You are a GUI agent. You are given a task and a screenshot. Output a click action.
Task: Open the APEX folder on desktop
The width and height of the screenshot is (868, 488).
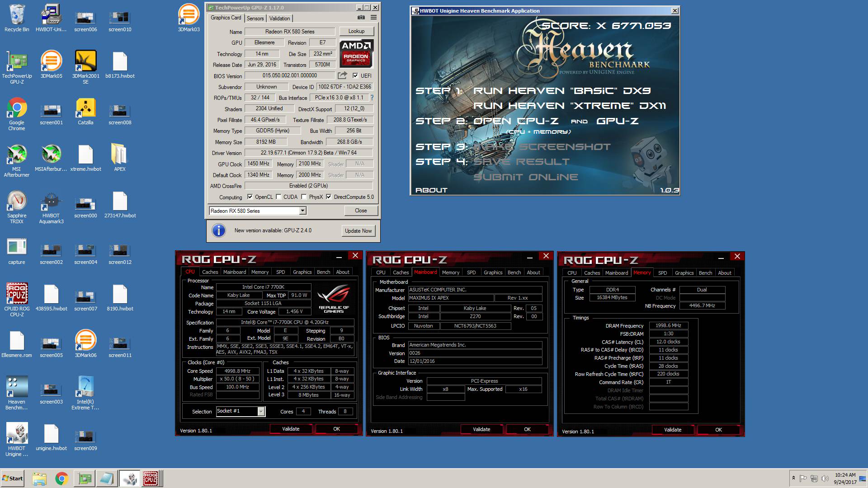pyautogui.click(x=120, y=158)
